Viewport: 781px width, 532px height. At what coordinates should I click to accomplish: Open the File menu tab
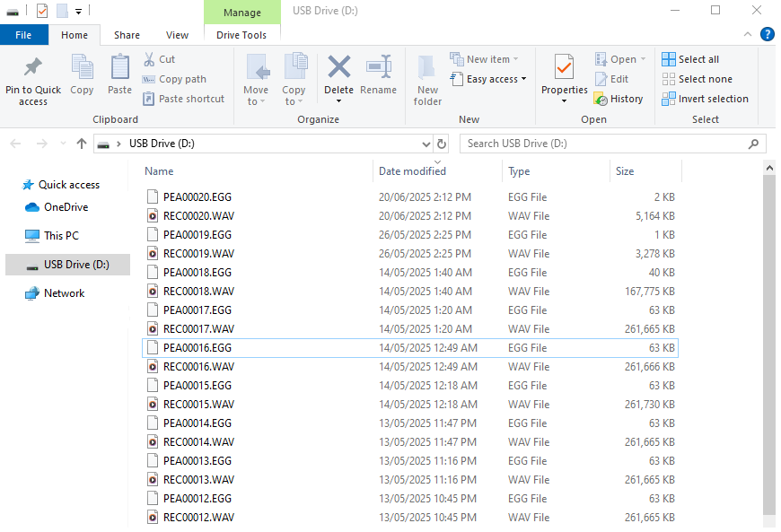pos(23,35)
